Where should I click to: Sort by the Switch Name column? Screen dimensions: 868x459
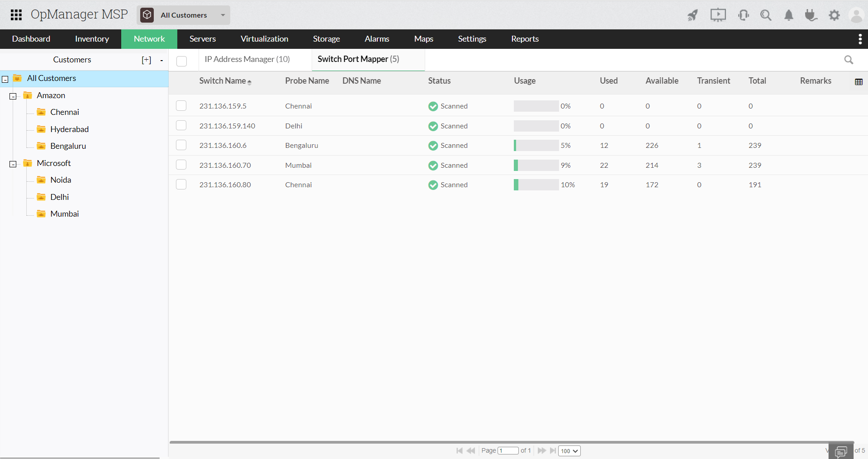tap(225, 80)
